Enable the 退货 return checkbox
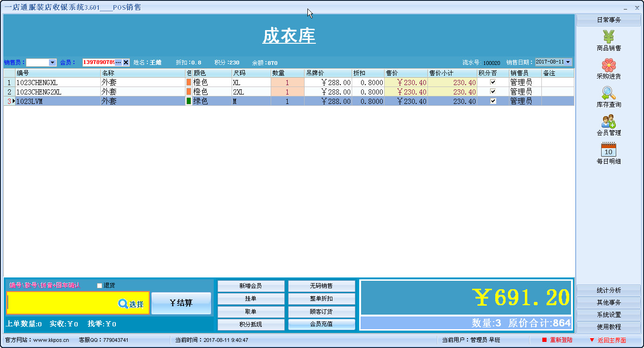The width and height of the screenshot is (644, 348). point(99,285)
